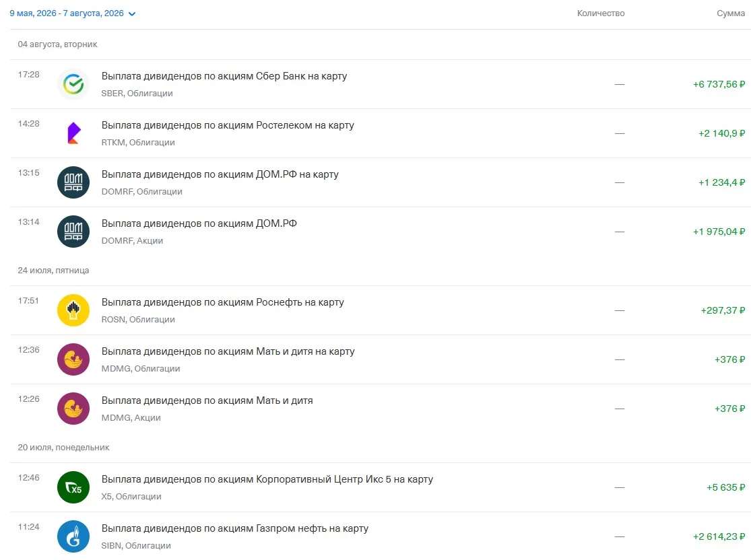
Task: Click the Rosneft yellow logo icon
Action: tap(73, 310)
